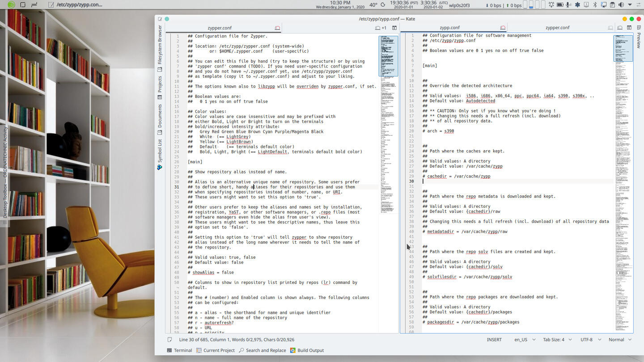Click 'cachedir = /var/cache/zypp' on line 29
The image size is (644, 362).
pos(459,176)
